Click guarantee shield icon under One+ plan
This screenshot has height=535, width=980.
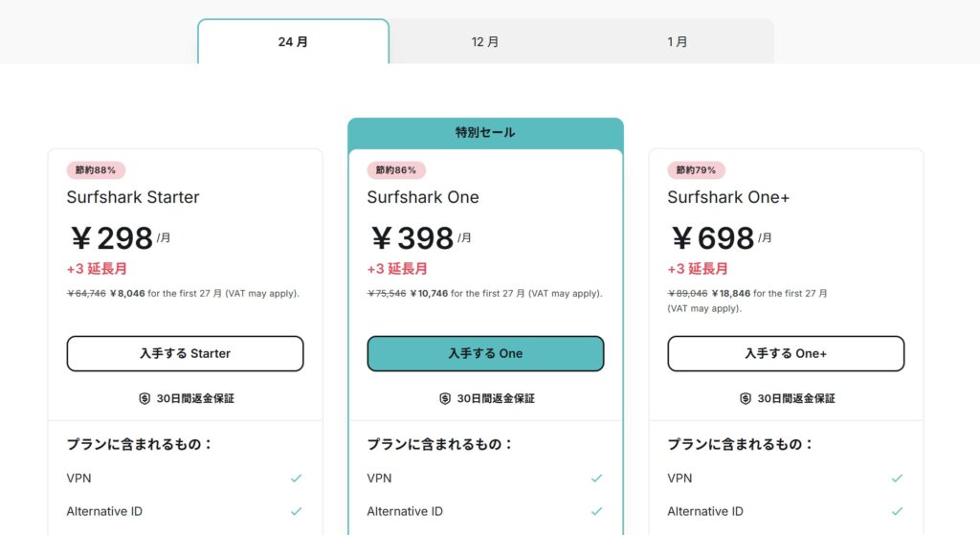click(x=746, y=398)
